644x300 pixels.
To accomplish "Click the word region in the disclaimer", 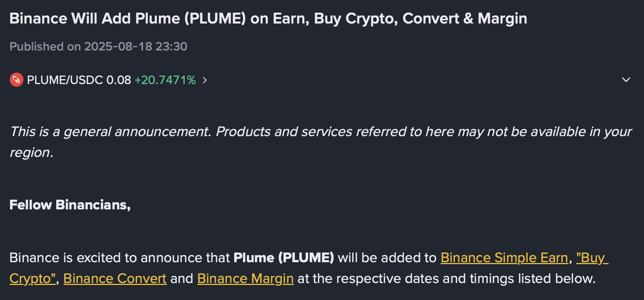I will [x=31, y=153].
